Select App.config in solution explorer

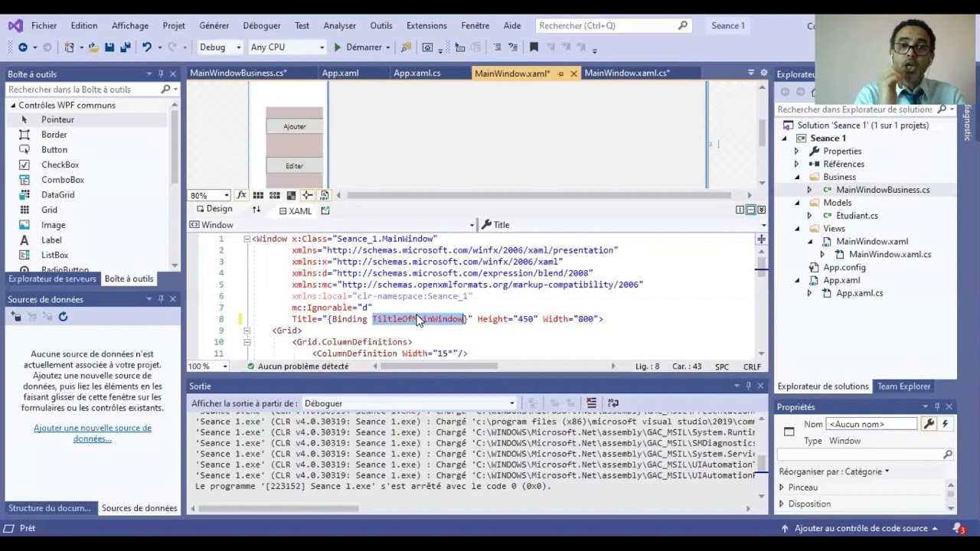pyautogui.click(x=844, y=267)
